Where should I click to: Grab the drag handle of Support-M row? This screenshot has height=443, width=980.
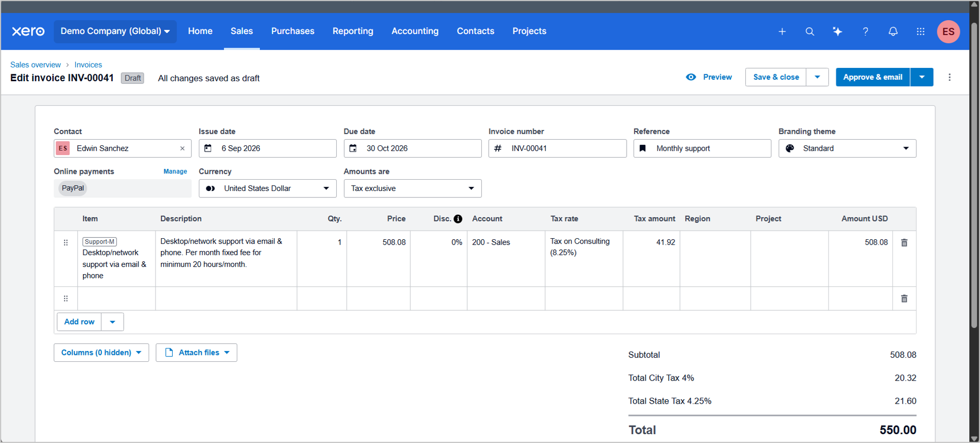coord(65,243)
